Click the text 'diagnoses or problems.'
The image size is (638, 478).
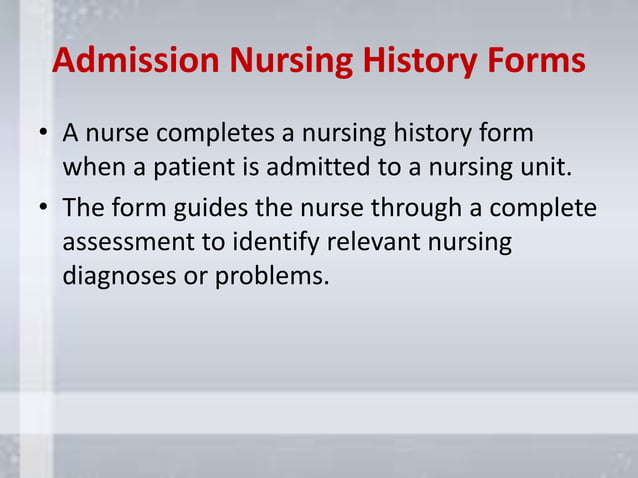[196, 277]
